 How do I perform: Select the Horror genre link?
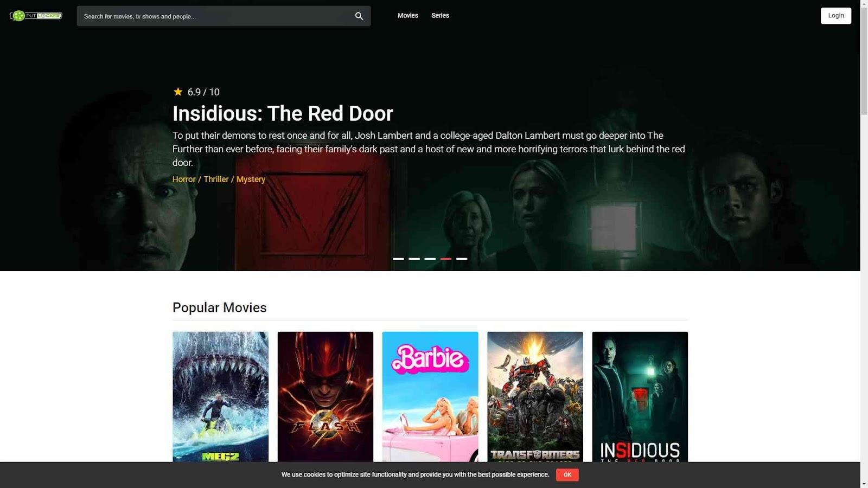[184, 179]
